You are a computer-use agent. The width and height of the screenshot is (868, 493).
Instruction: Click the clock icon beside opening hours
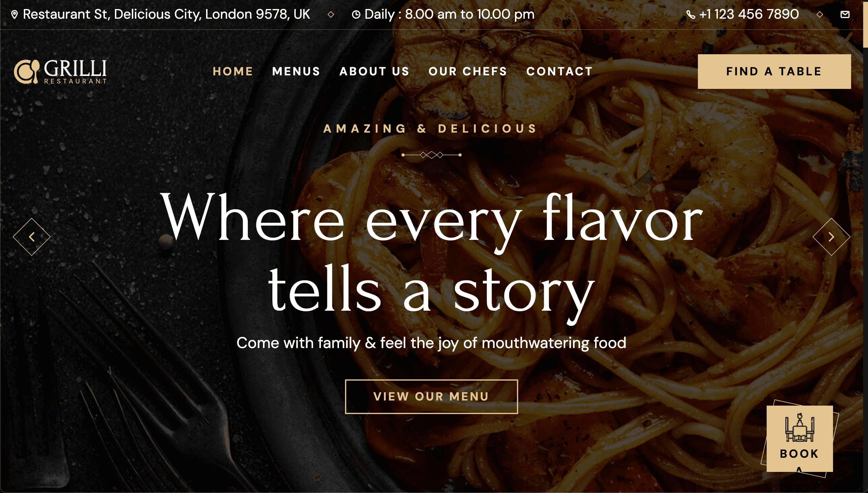click(x=356, y=14)
